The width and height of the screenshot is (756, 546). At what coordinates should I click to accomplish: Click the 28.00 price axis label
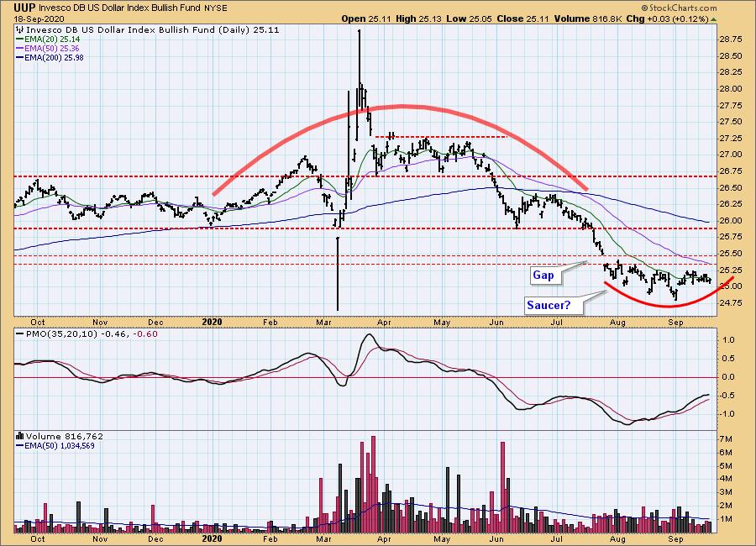coord(731,89)
